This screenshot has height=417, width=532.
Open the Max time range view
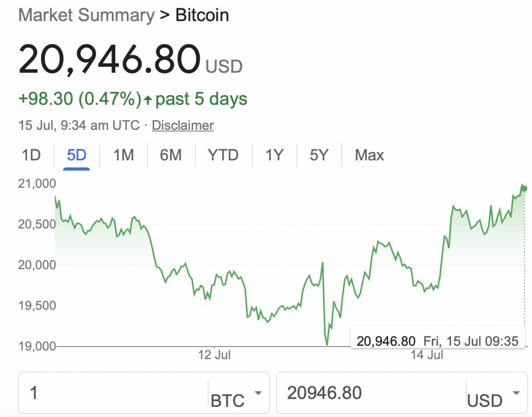(369, 155)
